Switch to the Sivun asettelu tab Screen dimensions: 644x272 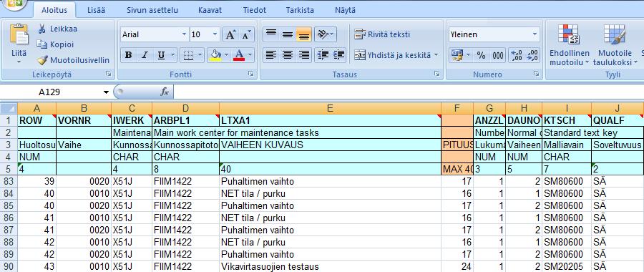tap(152, 10)
